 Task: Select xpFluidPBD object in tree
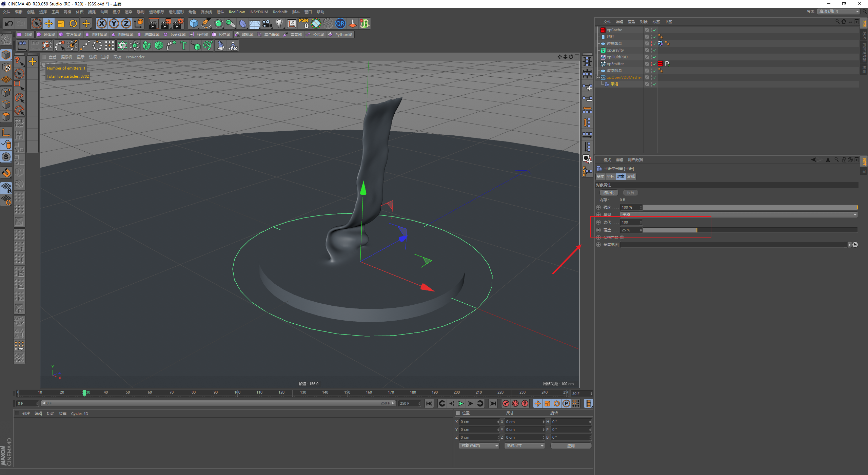point(617,57)
